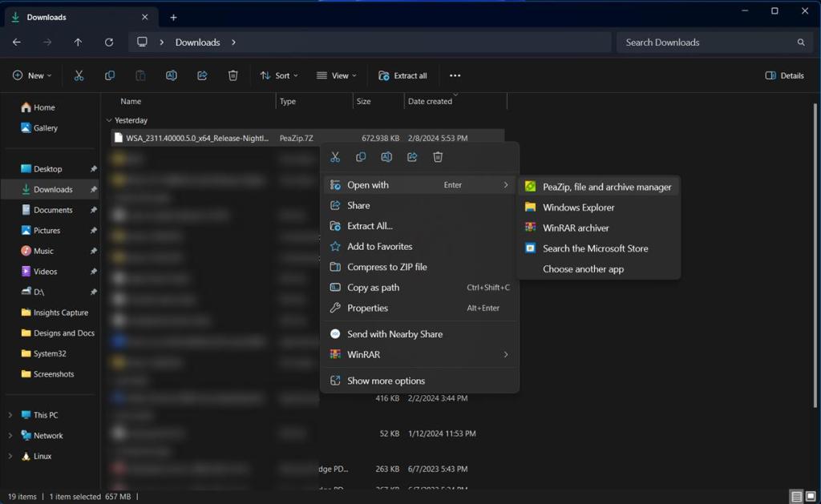Open System32 in the sidebar
The height and width of the screenshot is (504, 821).
point(43,353)
